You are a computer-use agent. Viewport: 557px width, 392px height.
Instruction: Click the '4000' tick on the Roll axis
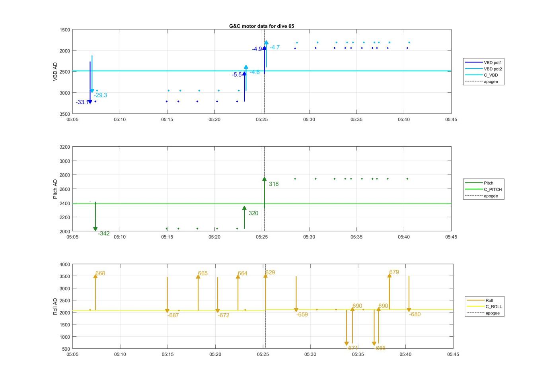[65, 264]
